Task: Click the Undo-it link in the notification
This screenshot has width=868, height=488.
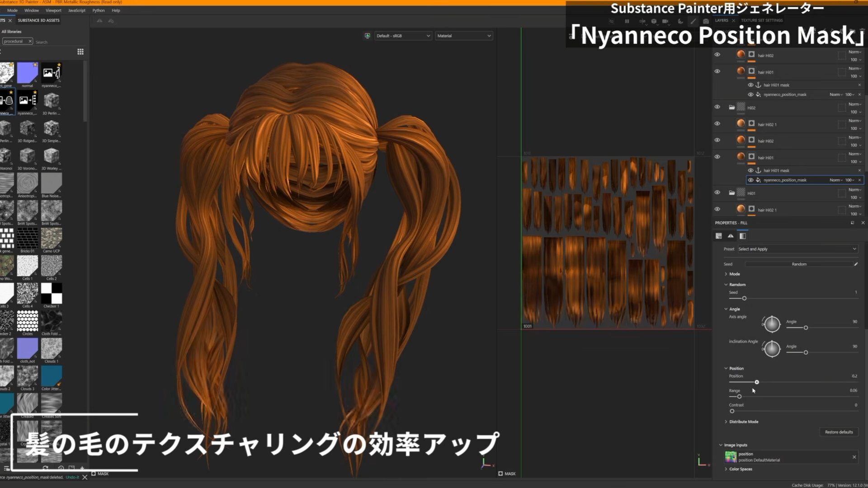Action: [72, 477]
